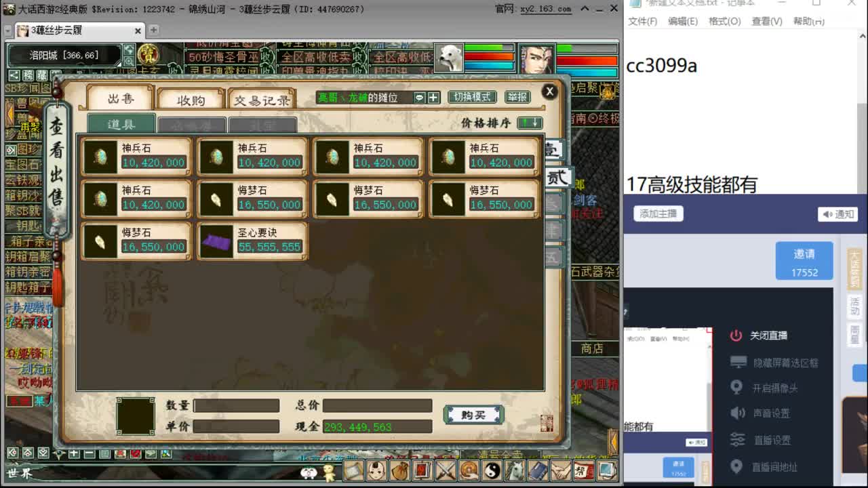The image size is (868, 488).
Task: Select the 道具 sub-tab
Action: [121, 124]
